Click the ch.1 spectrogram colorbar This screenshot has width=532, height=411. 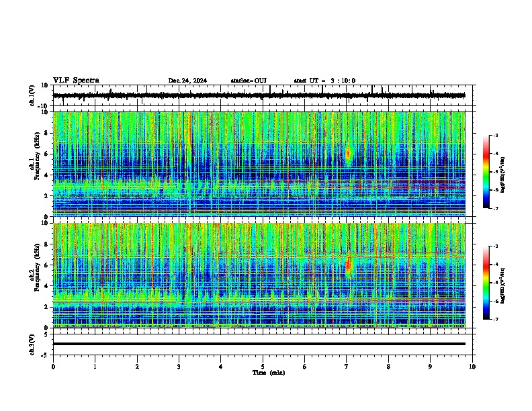486,172
